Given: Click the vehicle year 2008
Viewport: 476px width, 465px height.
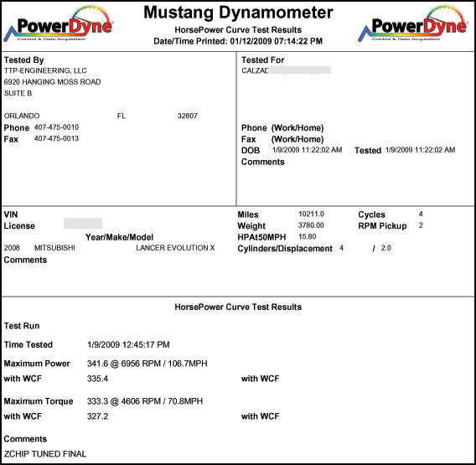Looking at the screenshot, I should (x=12, y=248).
